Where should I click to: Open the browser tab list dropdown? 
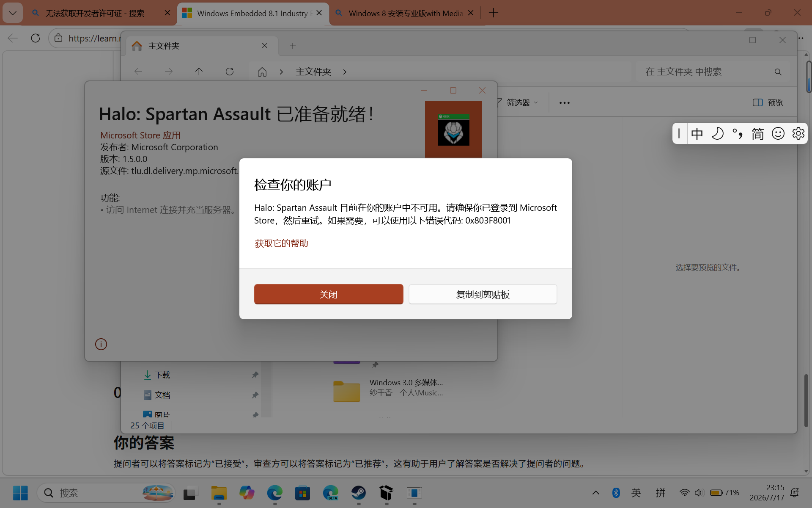pos(13,13)
